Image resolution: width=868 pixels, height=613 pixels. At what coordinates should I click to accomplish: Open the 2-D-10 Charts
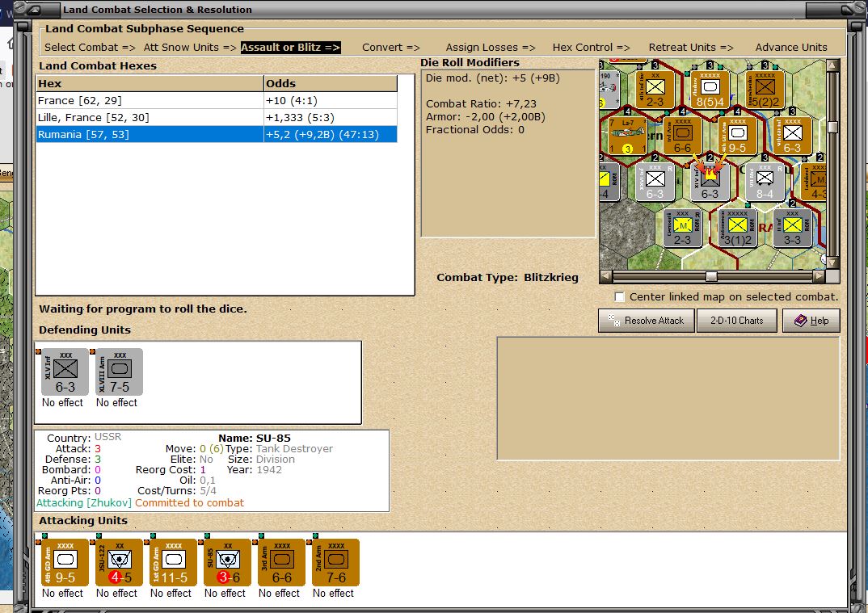tap(736, 321)
